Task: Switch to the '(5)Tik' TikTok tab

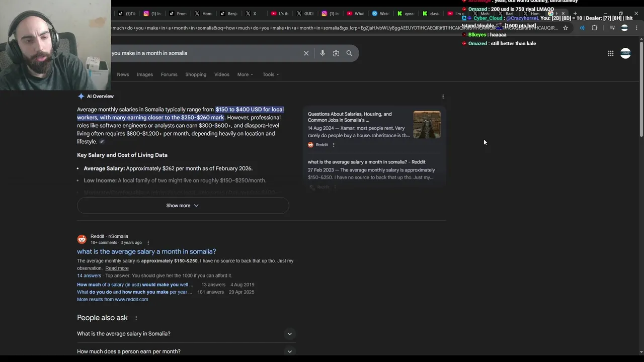Action: (127, 14)
